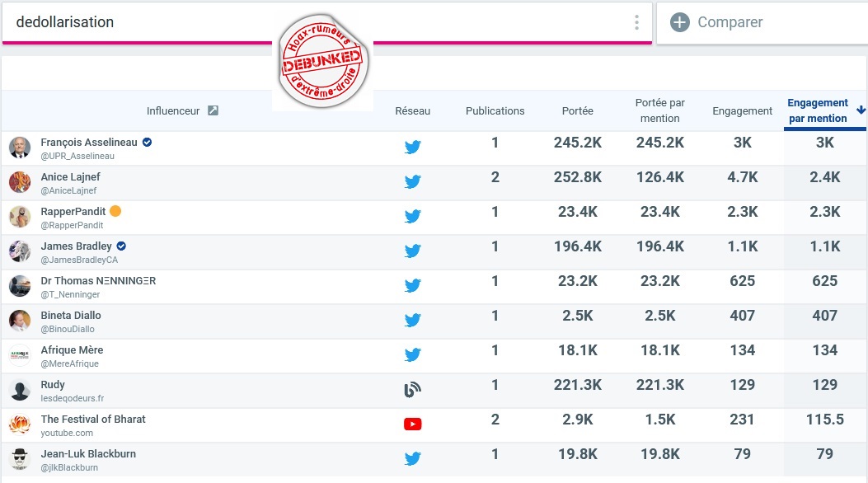868x483 pixels.
Task: Click the Réseau column header
Action: click(x=412, y=110)
